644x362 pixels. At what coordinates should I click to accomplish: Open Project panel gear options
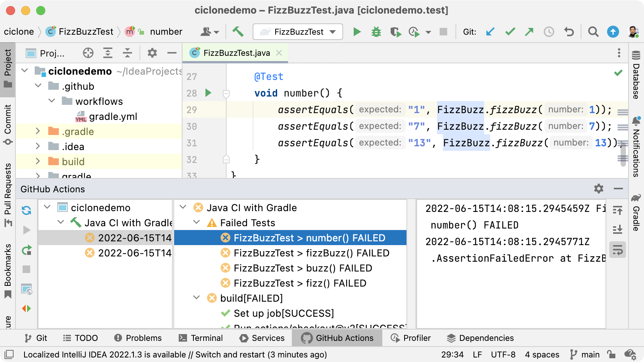pos(152,53)
